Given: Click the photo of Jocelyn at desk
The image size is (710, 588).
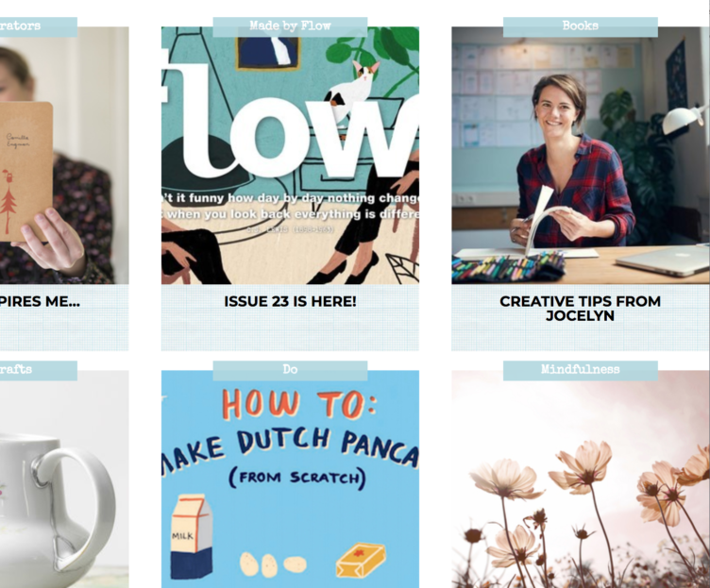Looking at the screenshot, I should [581, 156].
